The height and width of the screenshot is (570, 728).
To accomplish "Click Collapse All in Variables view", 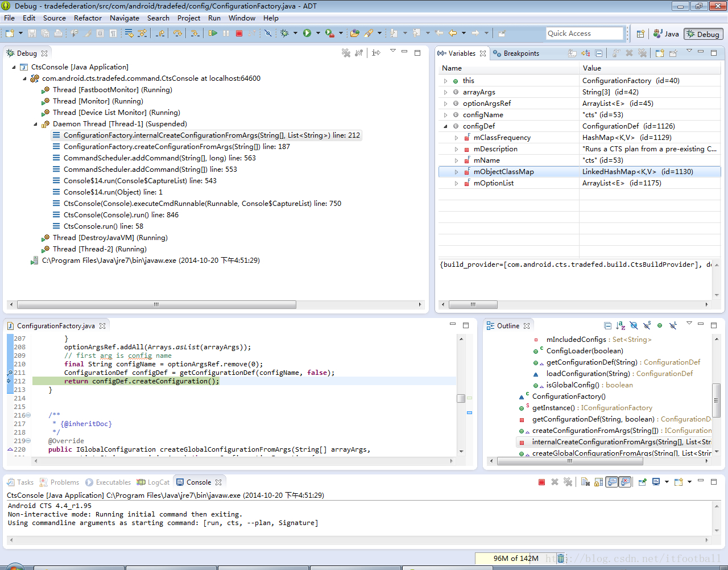I will click(x=599, y=53).
